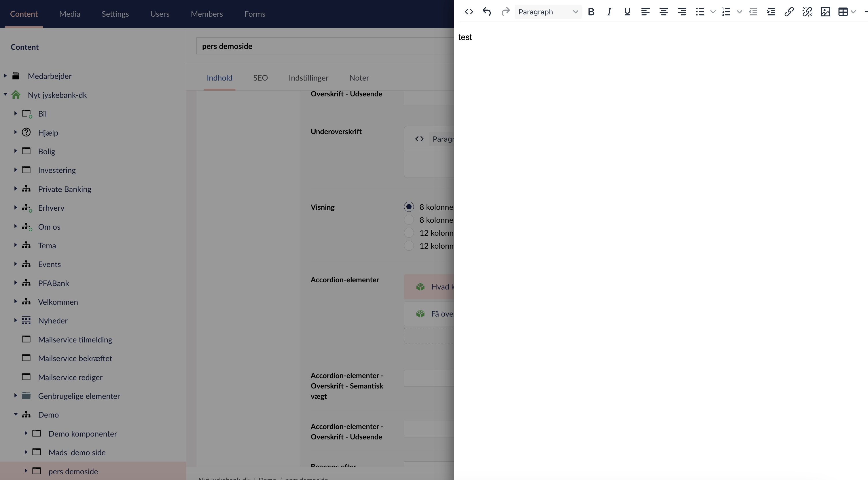Open Erhverv node in tree
Screen dimensions: 868x480
(51, 208)
